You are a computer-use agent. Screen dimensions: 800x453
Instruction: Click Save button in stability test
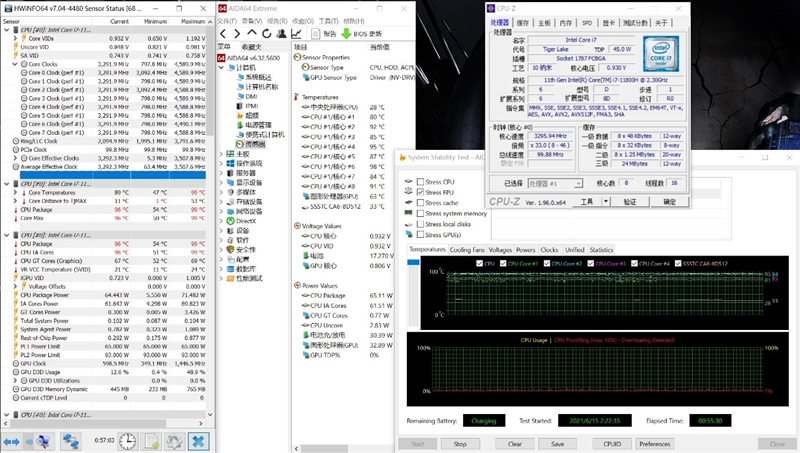point(558,444)
